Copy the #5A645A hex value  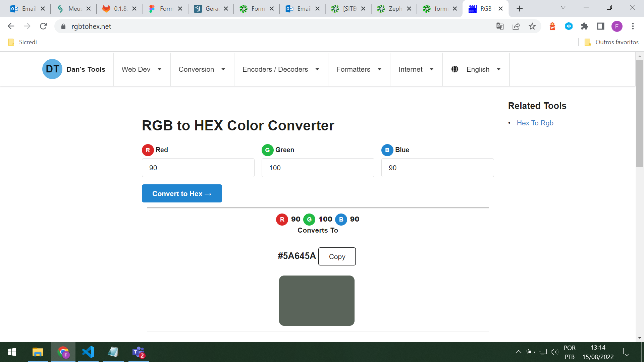[337, 256]
